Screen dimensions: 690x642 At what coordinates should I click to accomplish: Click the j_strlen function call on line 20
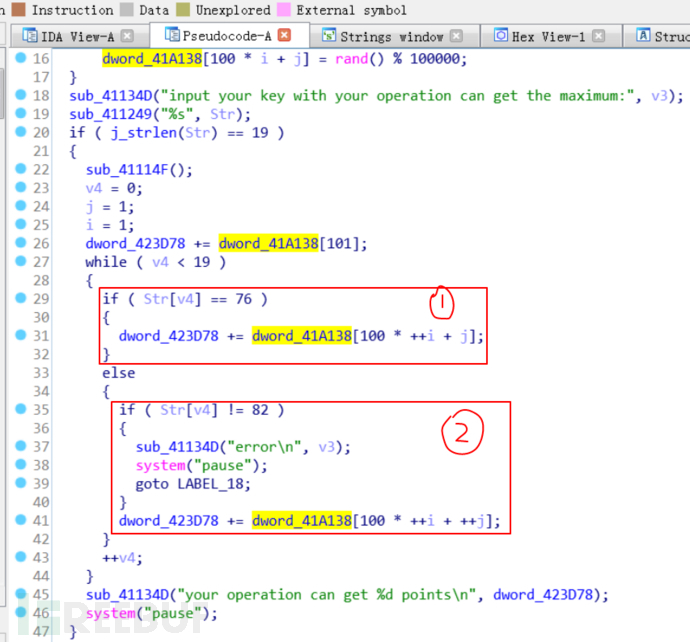point(123,132)
